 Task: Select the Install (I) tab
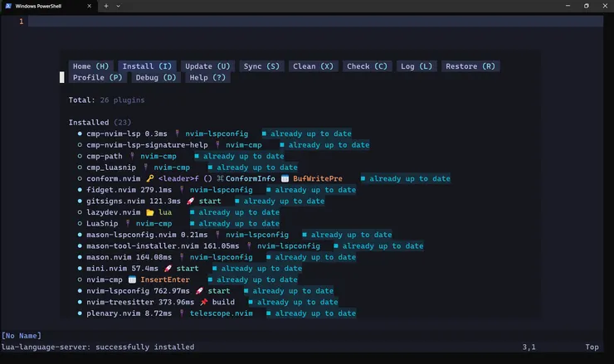click(x=147, y=66)
